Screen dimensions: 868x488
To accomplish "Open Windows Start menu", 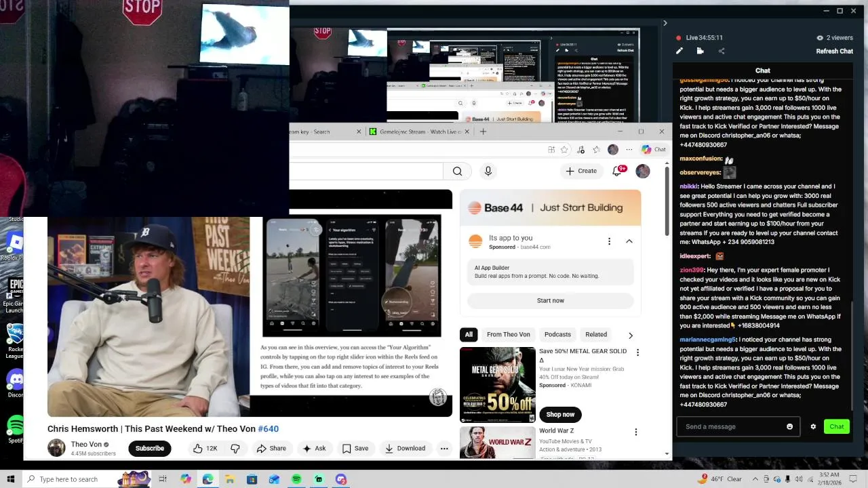I will click(10, 479).
